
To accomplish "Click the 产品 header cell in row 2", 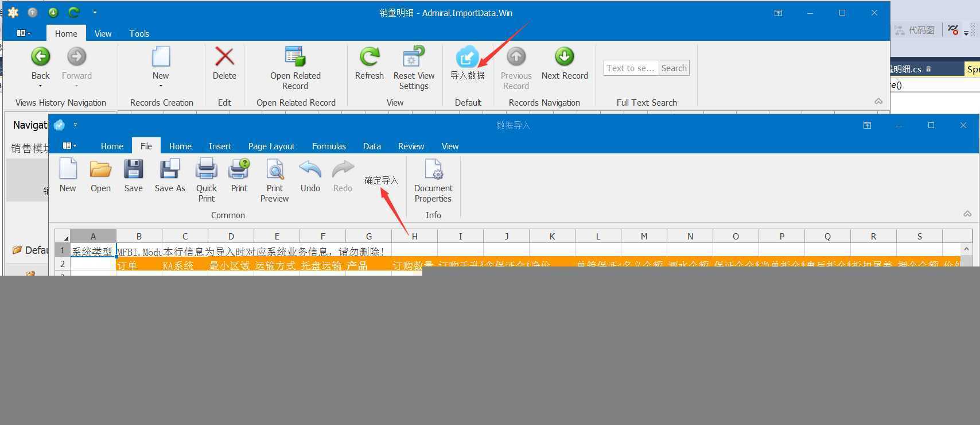I will click(x=368, y=265).
